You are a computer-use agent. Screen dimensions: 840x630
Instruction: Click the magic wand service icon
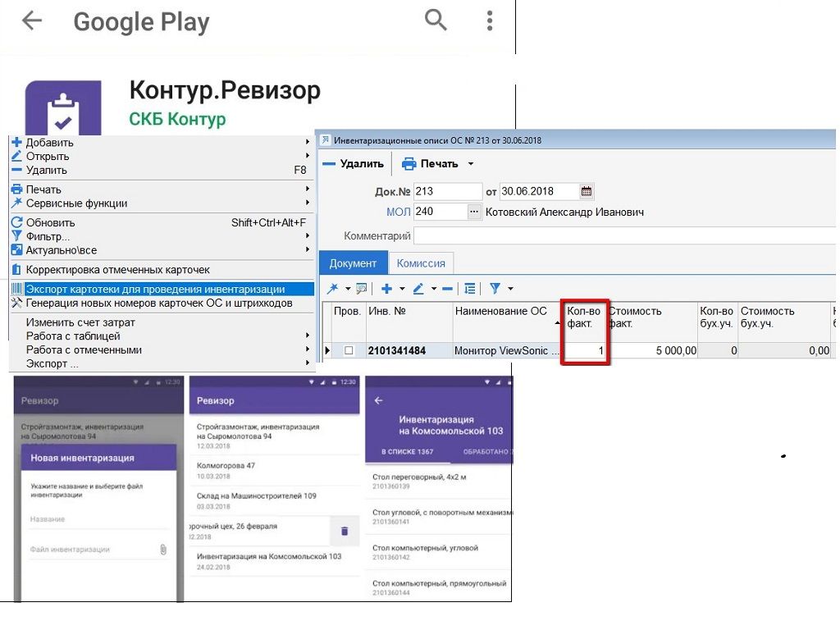click(x=333, y=289)
